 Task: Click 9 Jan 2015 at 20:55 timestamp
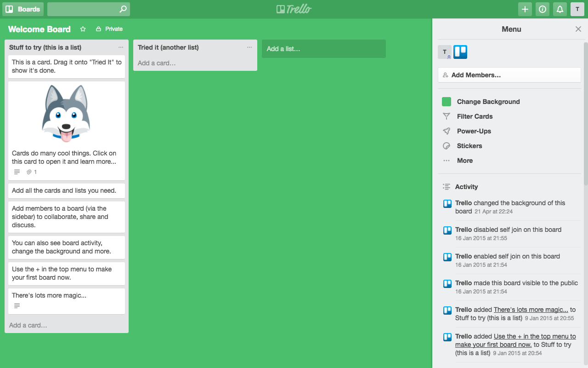tap(549, 318)
